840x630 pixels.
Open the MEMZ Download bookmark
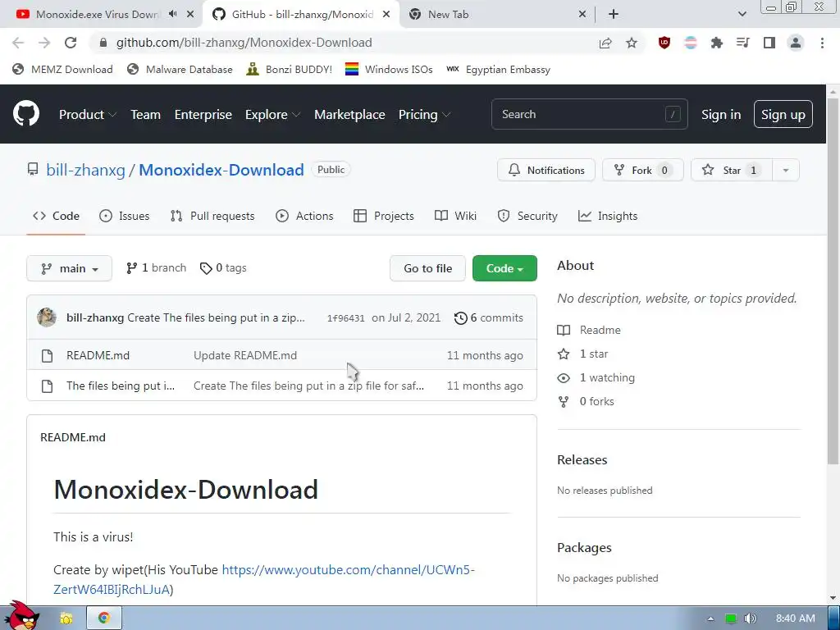click(x=62, y=70)
